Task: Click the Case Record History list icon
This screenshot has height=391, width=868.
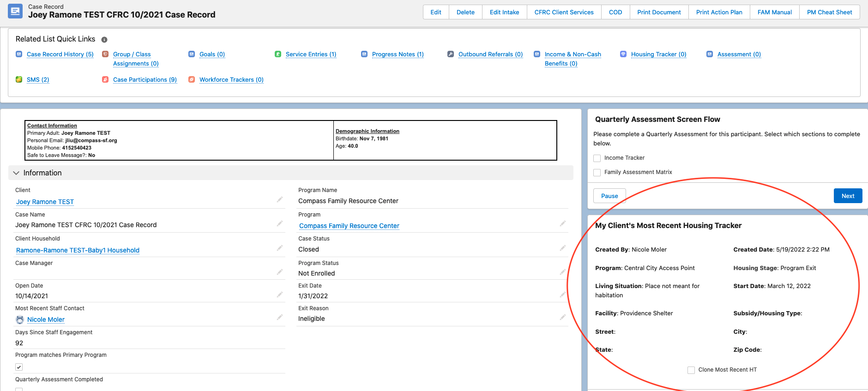Action: 19,54
